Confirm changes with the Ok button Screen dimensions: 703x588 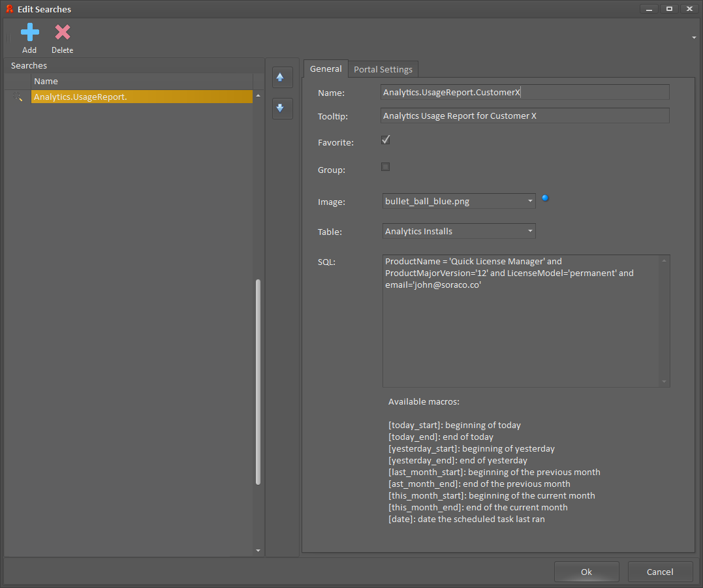click(x=586, y=572)
